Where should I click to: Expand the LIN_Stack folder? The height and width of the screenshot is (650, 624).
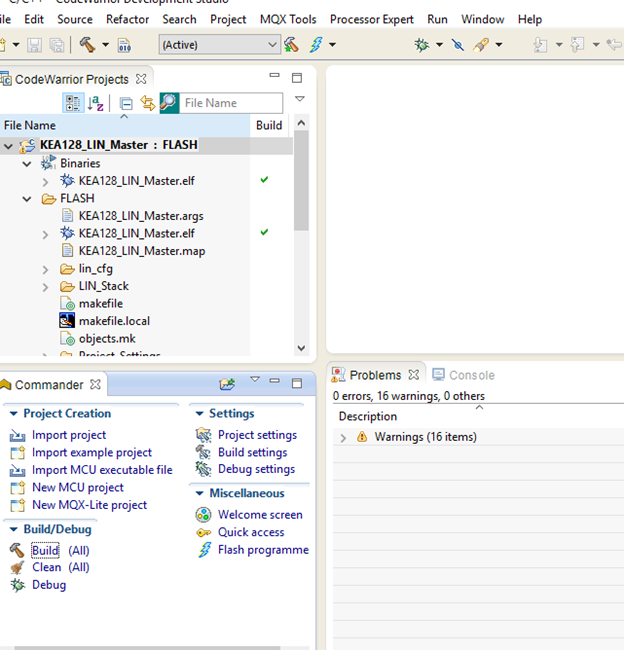tap(45, 287)
